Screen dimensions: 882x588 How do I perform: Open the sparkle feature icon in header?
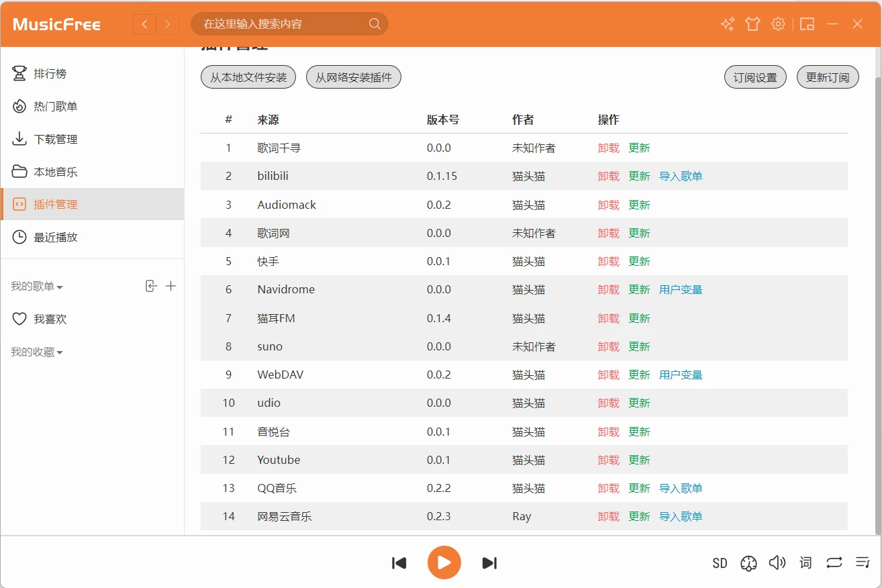click(728, 24)
